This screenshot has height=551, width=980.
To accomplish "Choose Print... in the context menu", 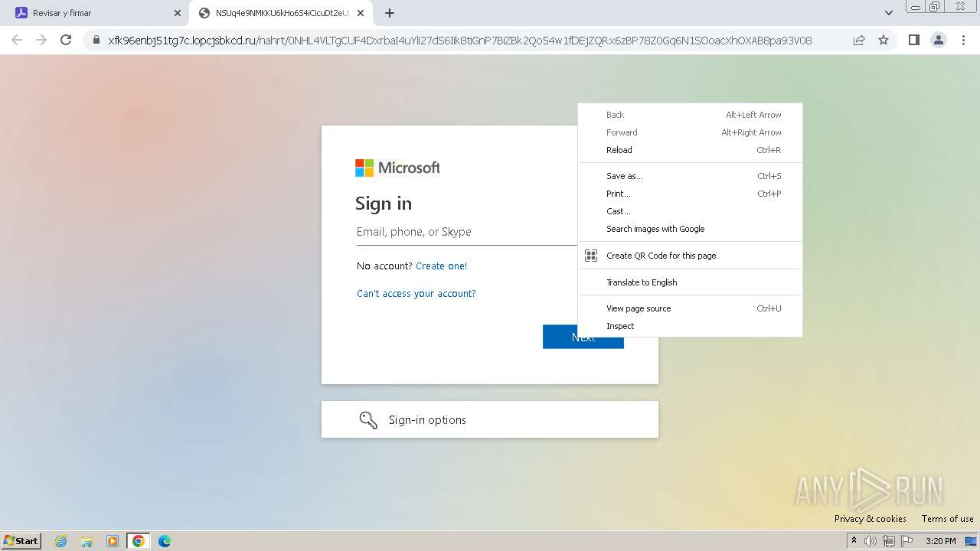I will click(x=690, y=194).
